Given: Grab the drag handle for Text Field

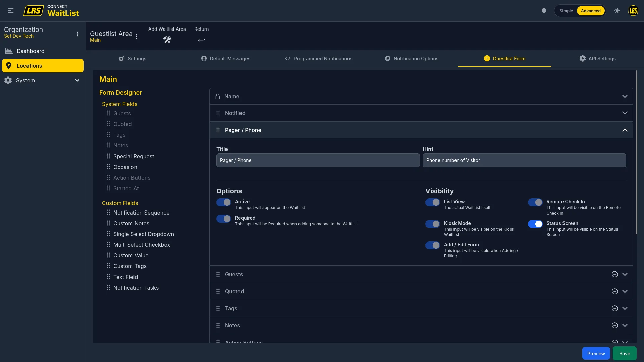Looking at the screenshot, I should point(108,277).
